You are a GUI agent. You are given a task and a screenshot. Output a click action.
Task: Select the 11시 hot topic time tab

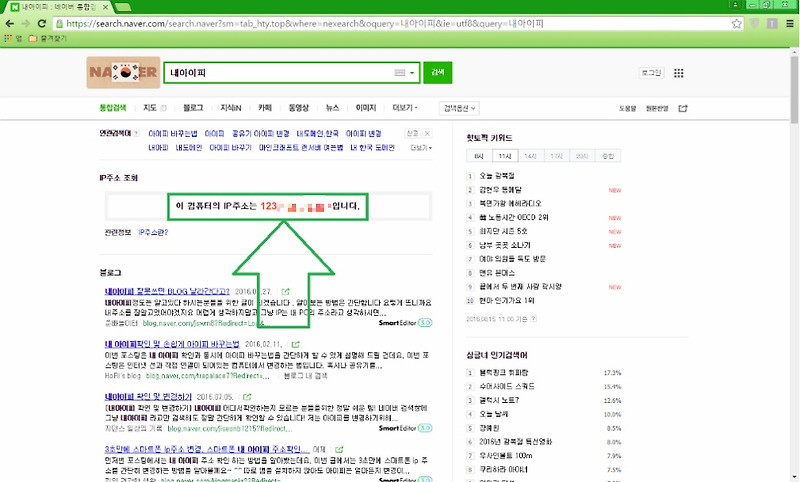tap(505, 156)
